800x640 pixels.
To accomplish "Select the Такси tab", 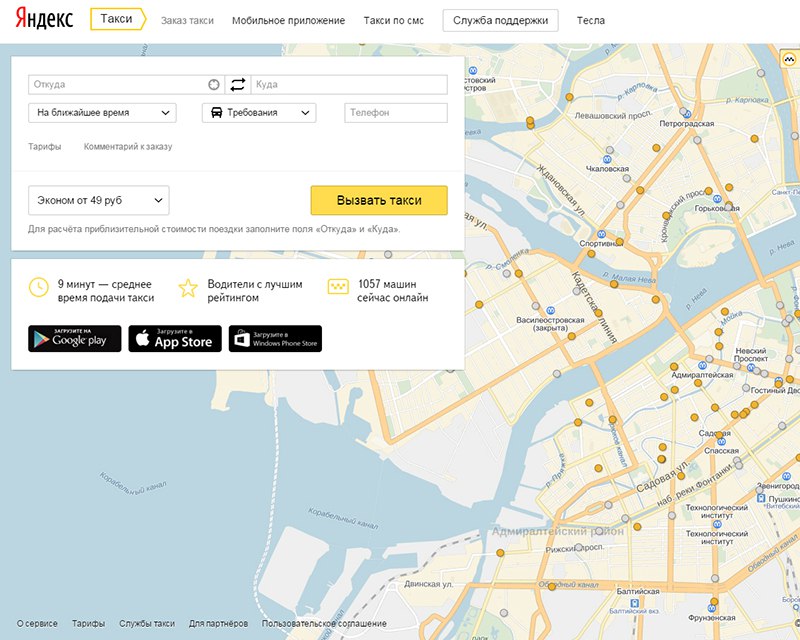I will (118, 19).
